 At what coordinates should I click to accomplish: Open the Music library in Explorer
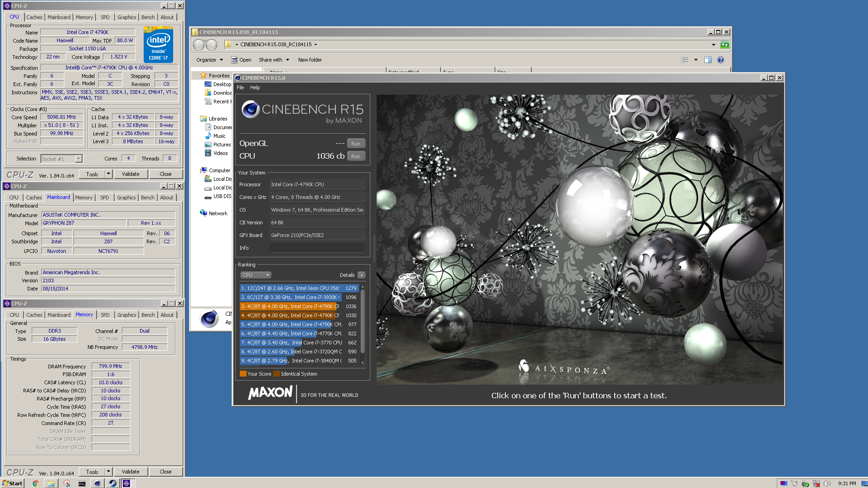coord(215,136)
